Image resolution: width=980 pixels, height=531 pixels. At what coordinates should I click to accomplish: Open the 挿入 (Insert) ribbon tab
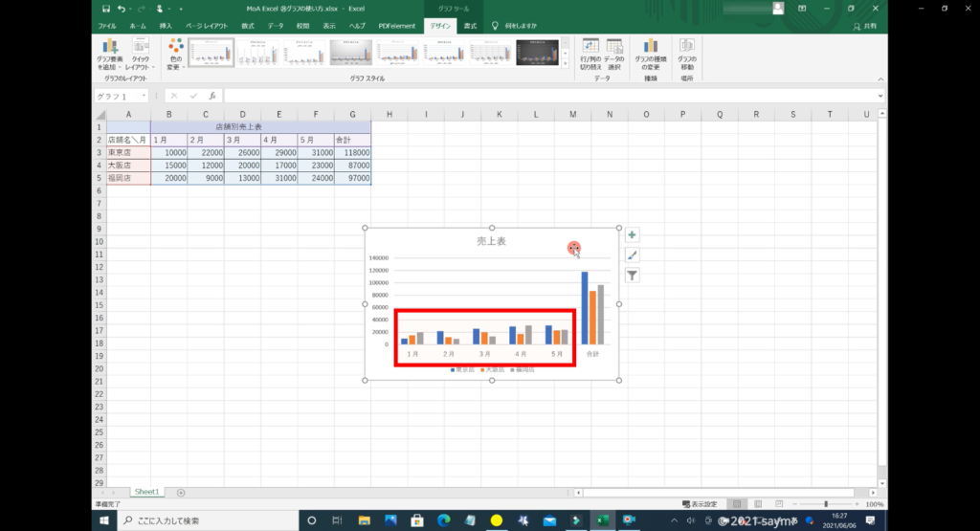pyautogui.click(x=167, y=26)
